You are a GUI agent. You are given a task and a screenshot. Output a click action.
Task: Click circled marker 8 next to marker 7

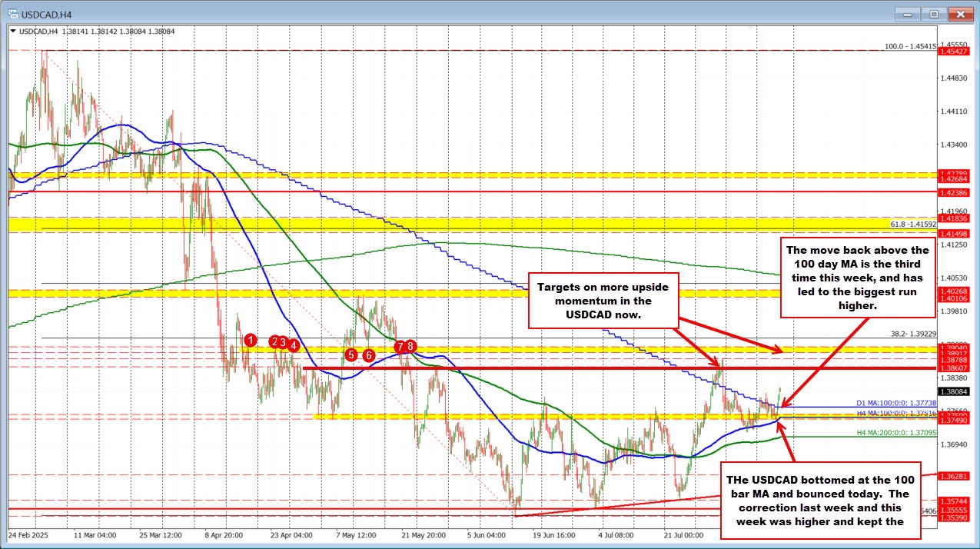[x=411, y=346]
